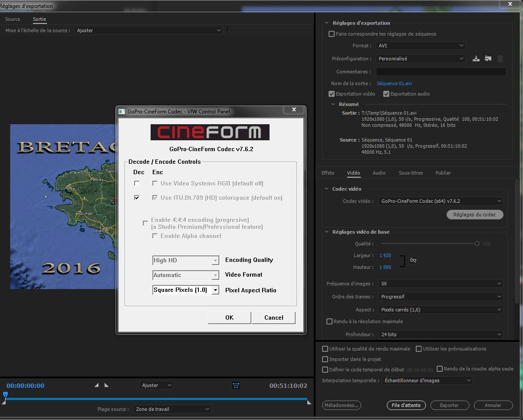Click the Bretagne 2016 preview image
The width and height of the screenshot is (523, 420).
click(x=63, y=207)
